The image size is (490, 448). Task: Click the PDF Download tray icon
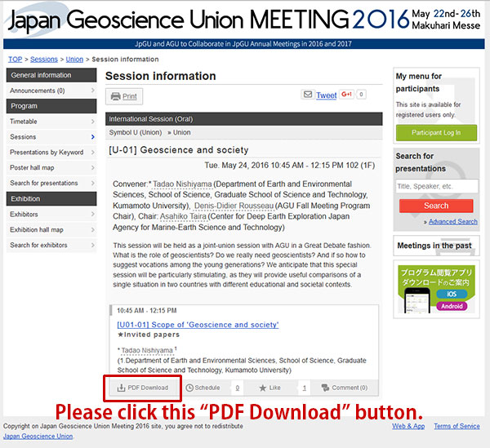point(121,388)
